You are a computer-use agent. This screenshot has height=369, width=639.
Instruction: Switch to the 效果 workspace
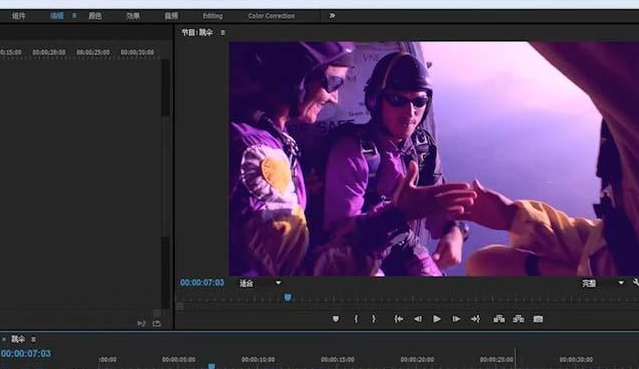click(x=133, y=16)
